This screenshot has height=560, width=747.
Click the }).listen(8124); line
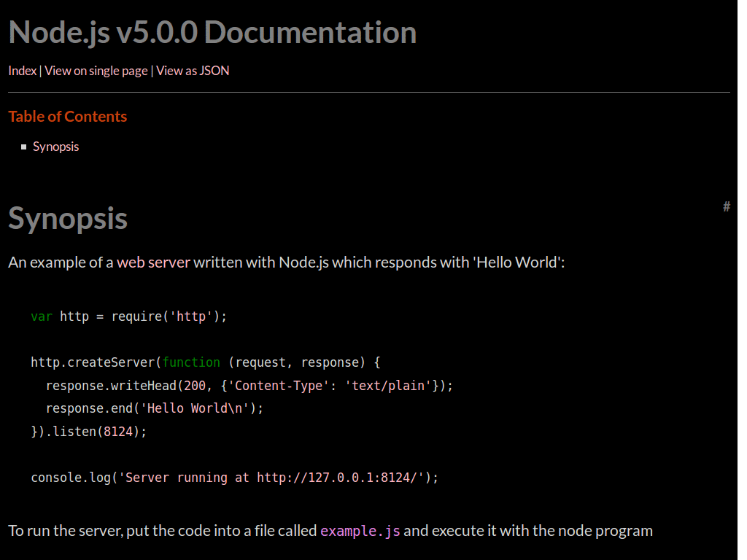point(88,432)
